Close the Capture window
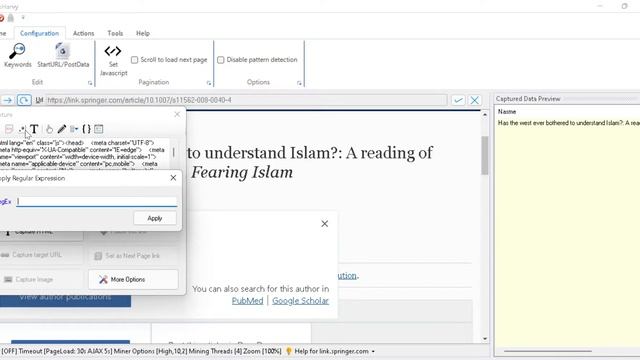640x360 pixels. pyautogui.click(x=177, y=114)
